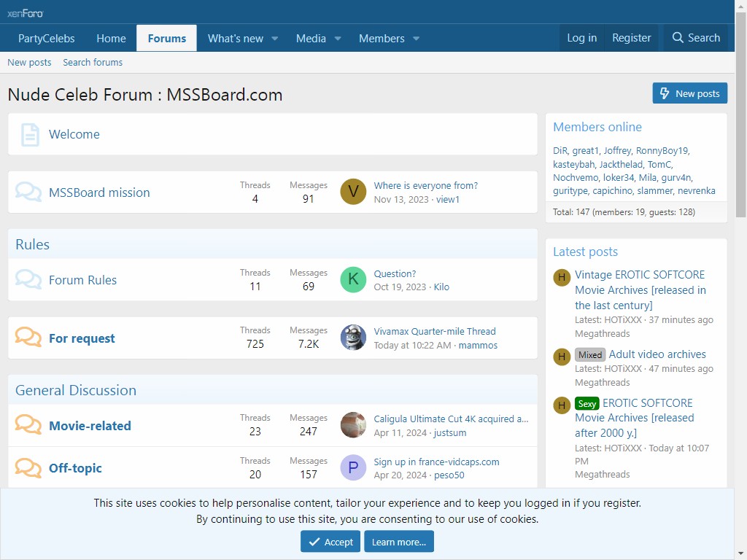Screen dimensions: 747x560
Task: Click the Movie-related orange bubble icon
Action: [28, 425]
